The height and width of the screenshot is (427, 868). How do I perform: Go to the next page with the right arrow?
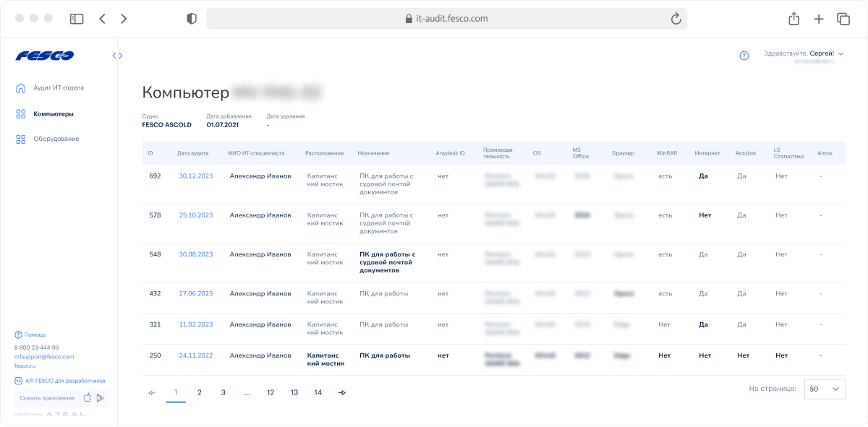click(341, 392)
